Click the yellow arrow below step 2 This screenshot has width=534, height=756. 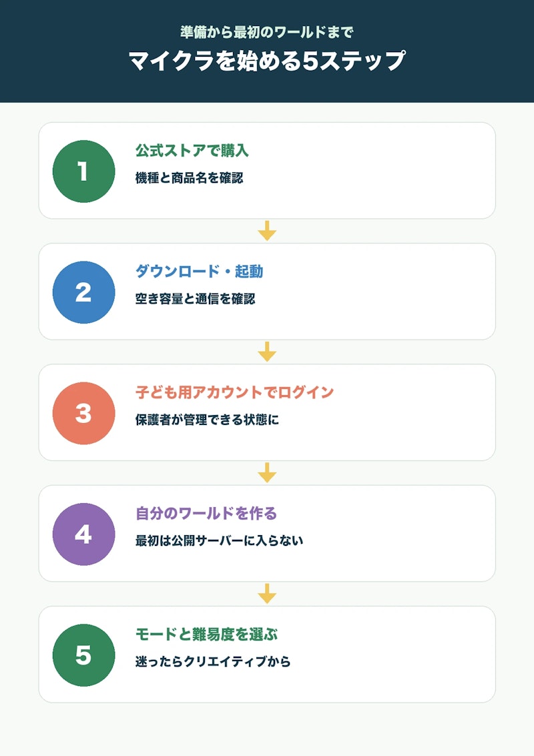pos(267,352)
